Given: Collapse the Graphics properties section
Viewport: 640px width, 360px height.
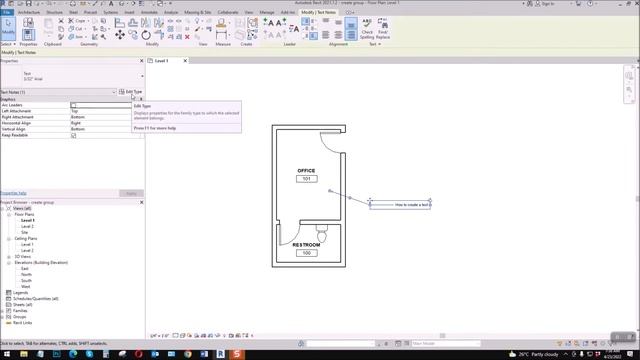Looking at the screenshot, I should [141, 99].
